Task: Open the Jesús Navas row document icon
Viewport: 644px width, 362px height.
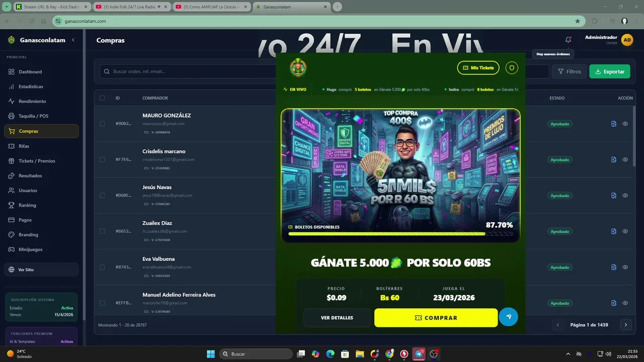Action: 614,196
